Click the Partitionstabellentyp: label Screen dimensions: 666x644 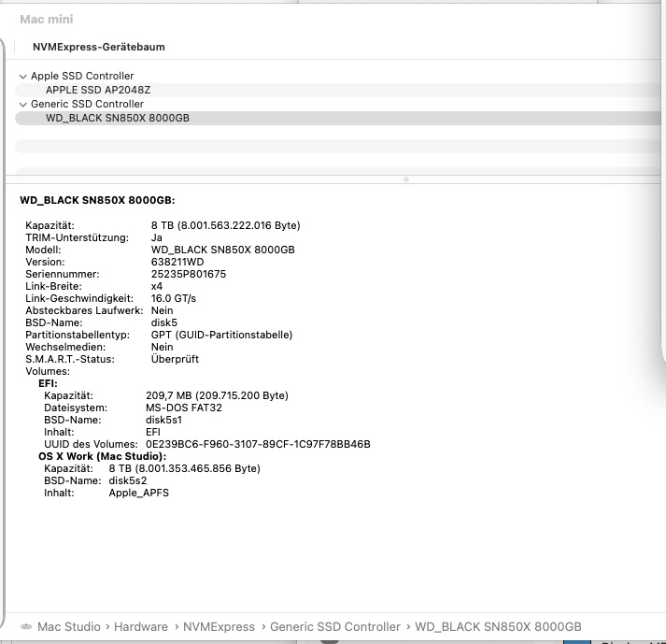pyautogui.click(x=78, y=335)
